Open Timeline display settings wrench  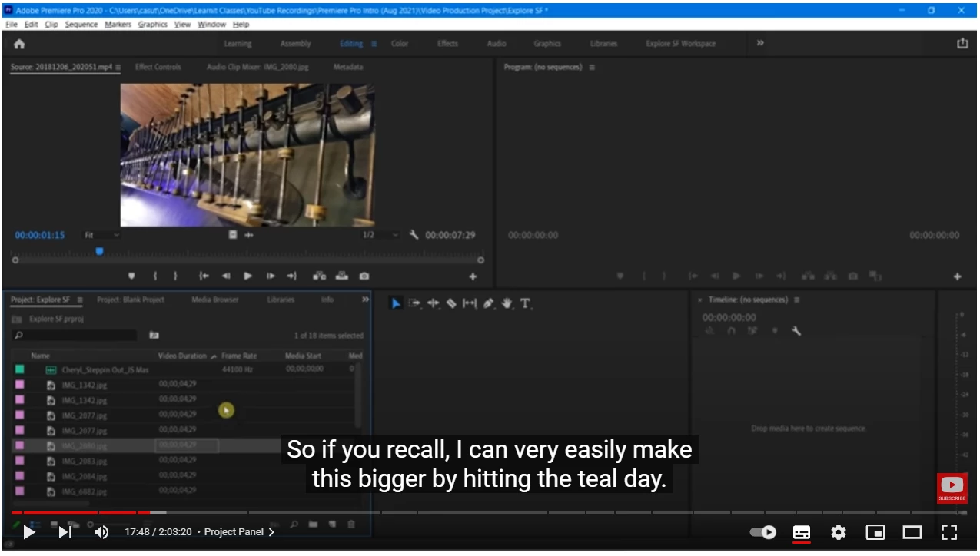tap(796, 331)
